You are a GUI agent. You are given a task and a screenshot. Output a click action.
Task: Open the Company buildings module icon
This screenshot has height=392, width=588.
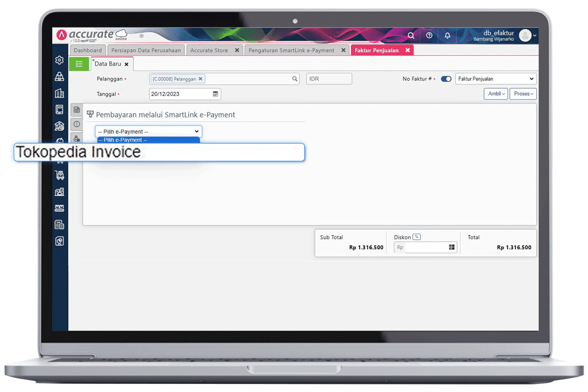(x=59, y=93)
